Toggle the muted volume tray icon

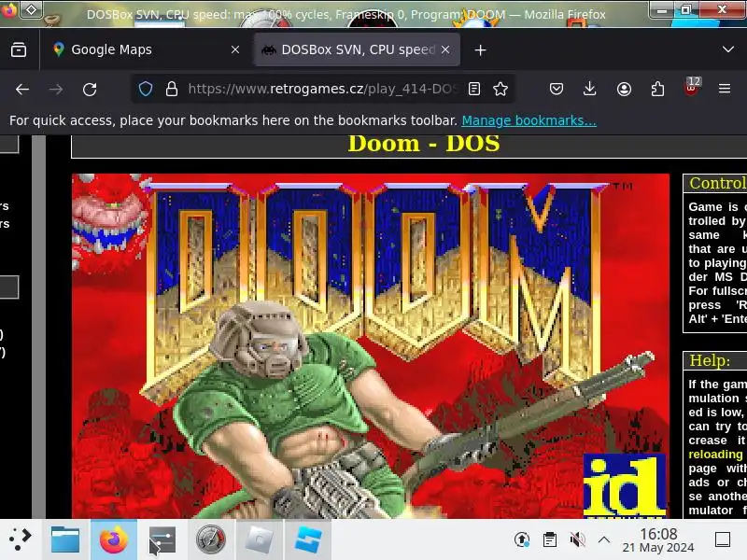(x=577, y=539)
